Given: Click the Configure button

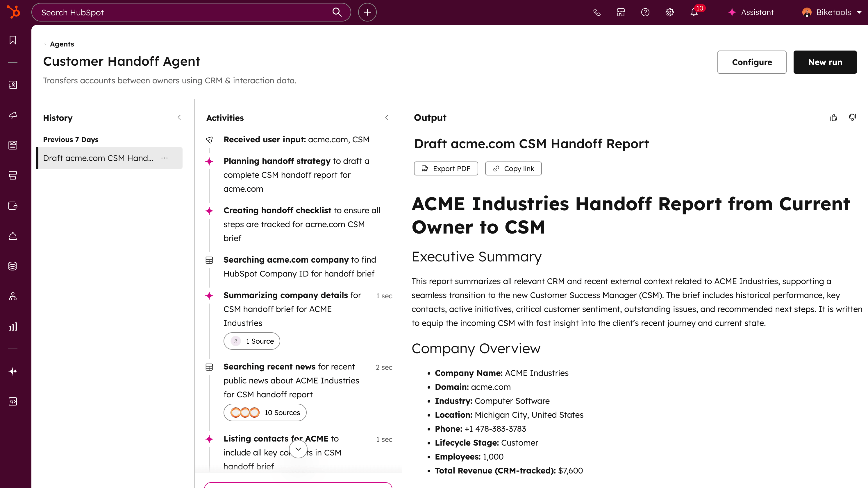Looking at the screenshot, I should (752, 62).
